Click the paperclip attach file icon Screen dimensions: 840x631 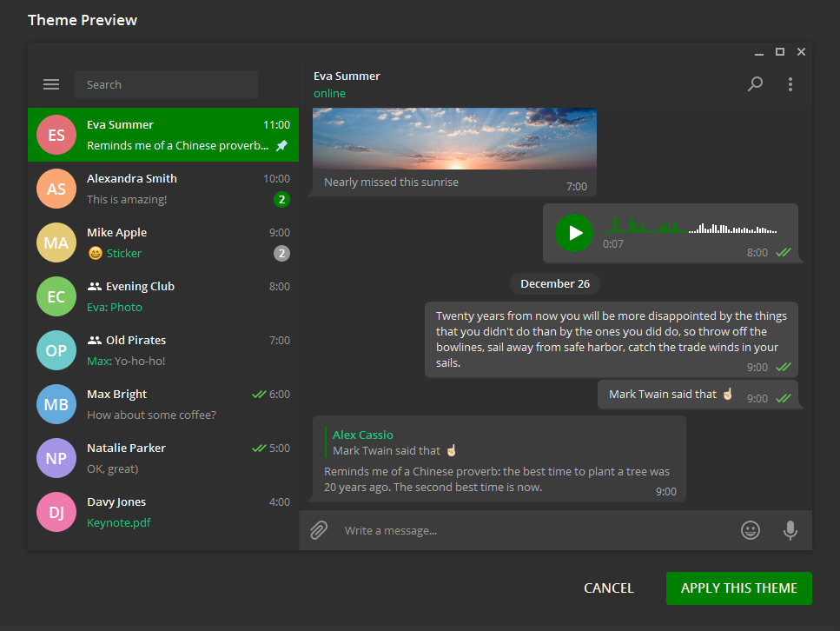point(319,530)
